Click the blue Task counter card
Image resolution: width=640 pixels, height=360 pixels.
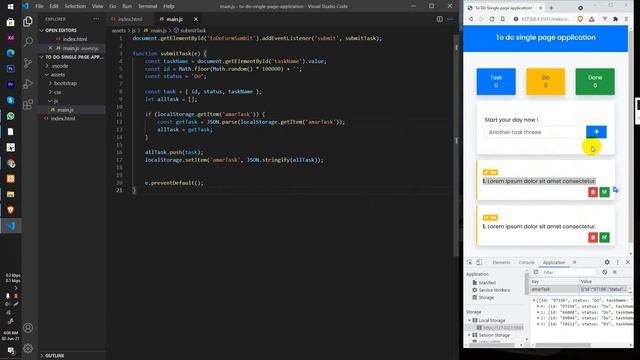(x=496, y=82)
